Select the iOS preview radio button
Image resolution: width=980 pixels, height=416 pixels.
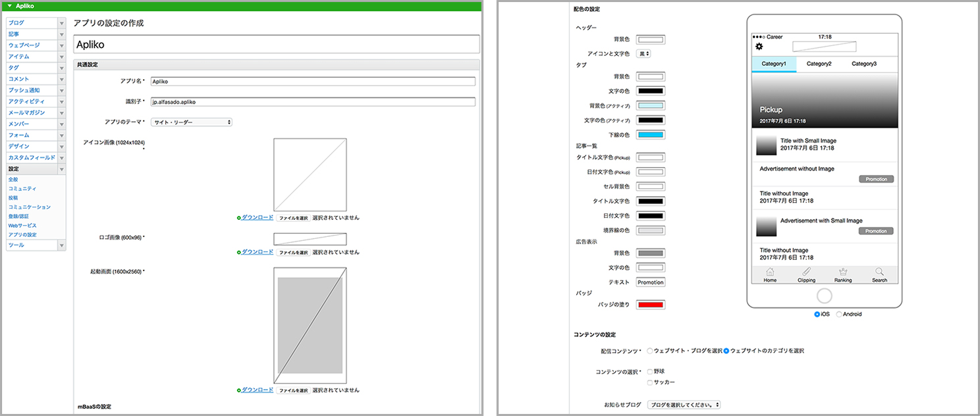click(x=817, y=314)
